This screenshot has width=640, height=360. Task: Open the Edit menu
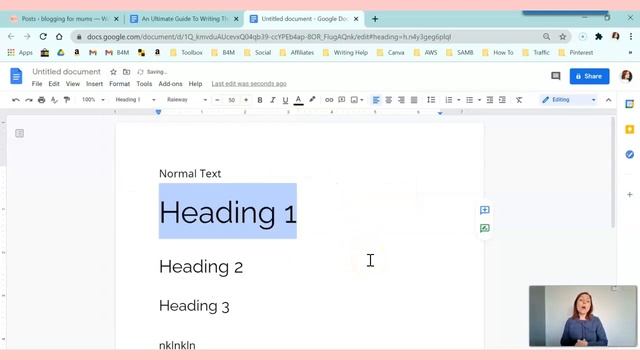[x=54, y=84]
